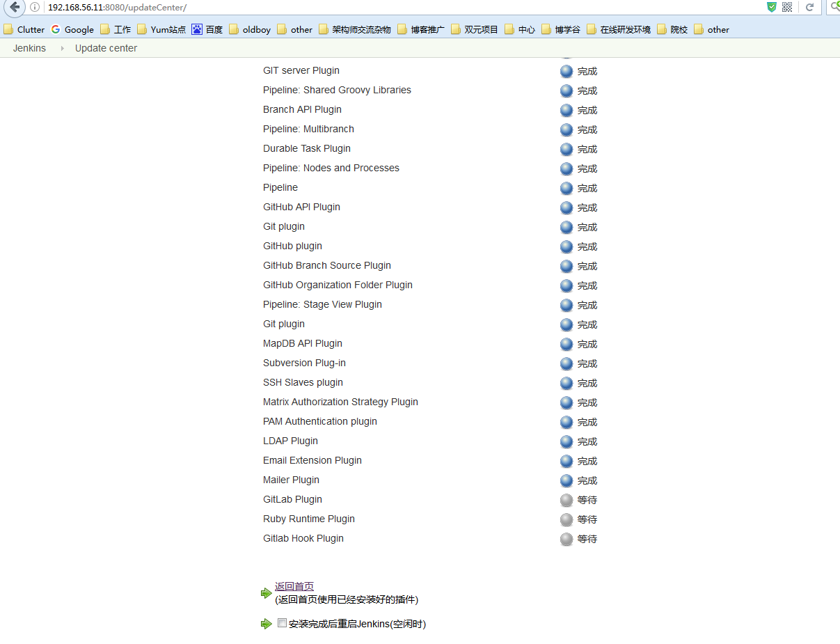Click the status ball for Mailer Plugin

point(566,480)
